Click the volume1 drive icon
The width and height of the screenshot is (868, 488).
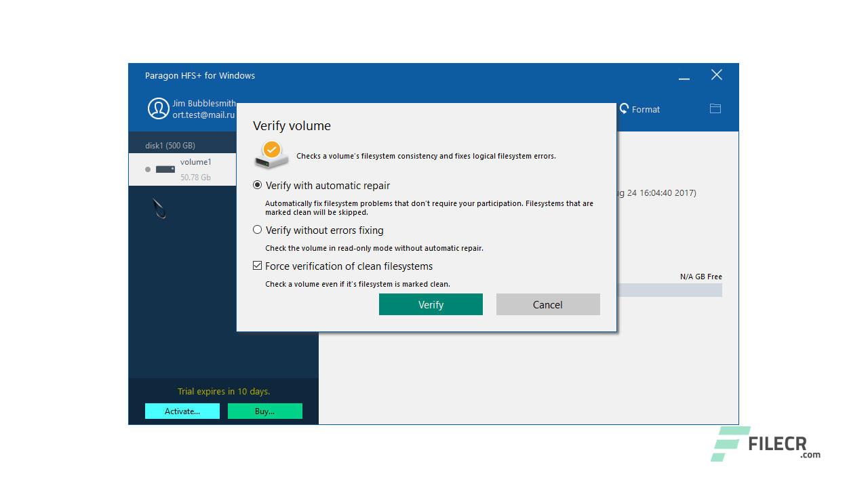coord(165,169)
